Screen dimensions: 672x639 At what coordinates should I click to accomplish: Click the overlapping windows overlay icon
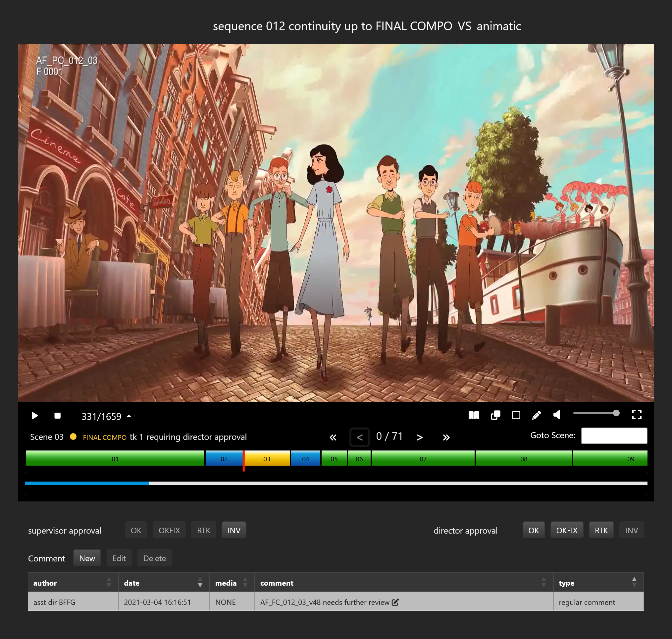[x=495, y=415]
